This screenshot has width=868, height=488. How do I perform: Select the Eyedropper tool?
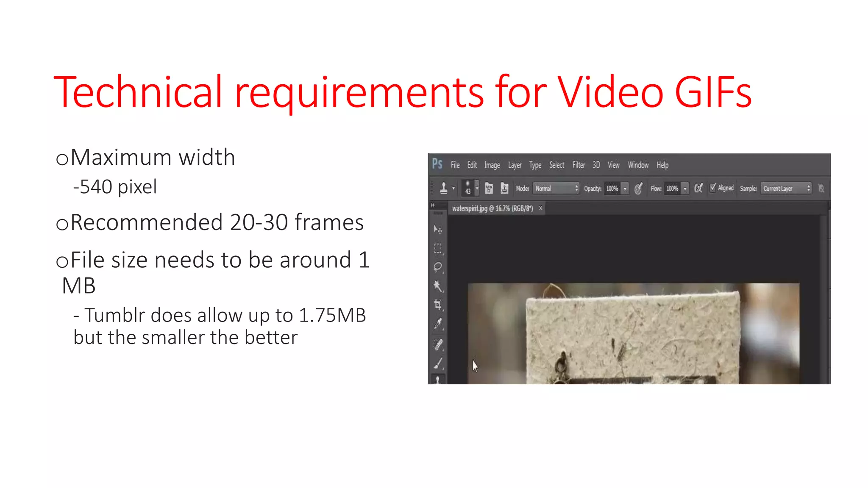[x=438, y=324]
